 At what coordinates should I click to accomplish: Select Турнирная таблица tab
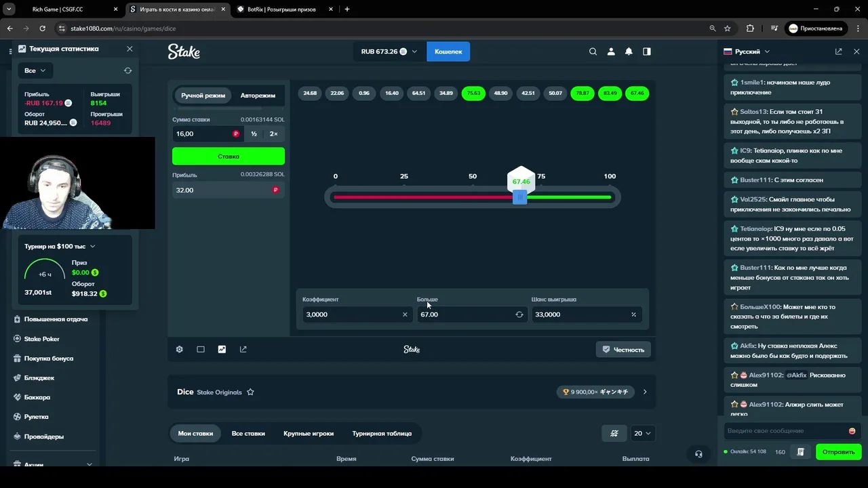pyautogui.click(x=382, y=433)
